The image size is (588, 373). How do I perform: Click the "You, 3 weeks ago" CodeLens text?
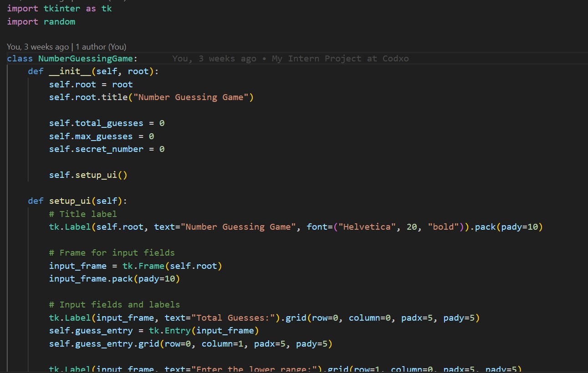pyautogui.click(x=38, y=47)
